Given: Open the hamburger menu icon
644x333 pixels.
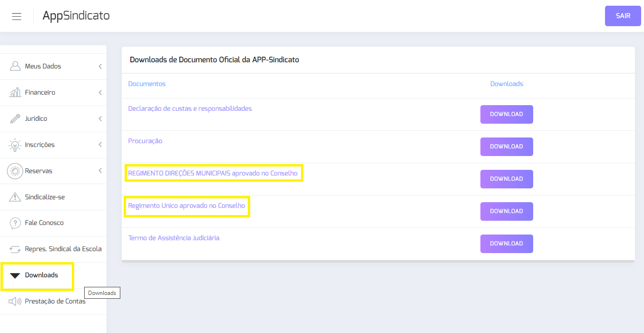Looking at the screenshot, I should pyautogui.click(x=17, y=16).
